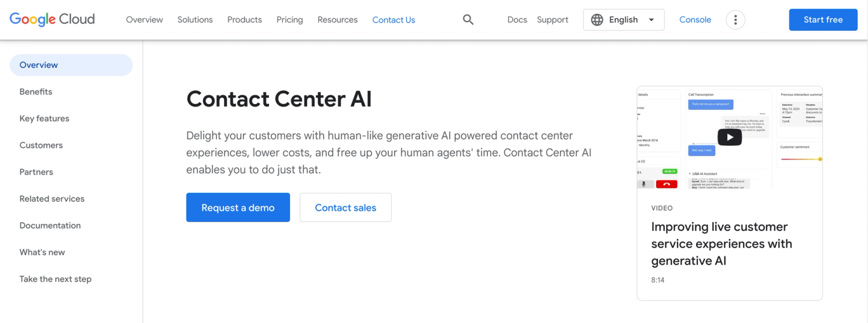Click the Request a demo button
This screenshot has height=323, width=868.
(x=238, y=207)
